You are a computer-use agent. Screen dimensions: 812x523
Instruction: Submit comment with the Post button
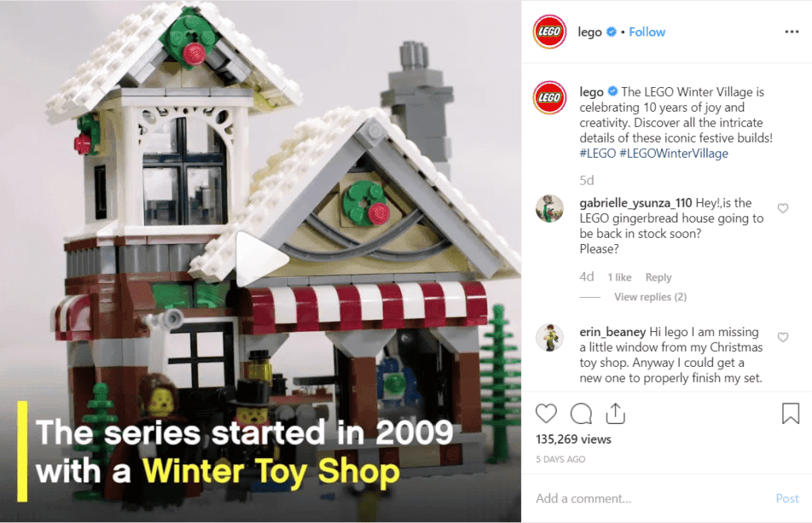click(x=787, y=498)
